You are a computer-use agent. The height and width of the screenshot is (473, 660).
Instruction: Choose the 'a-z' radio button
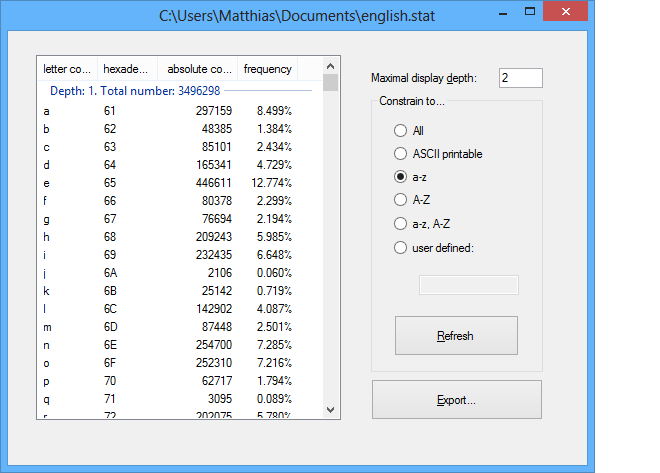(401, 177)
